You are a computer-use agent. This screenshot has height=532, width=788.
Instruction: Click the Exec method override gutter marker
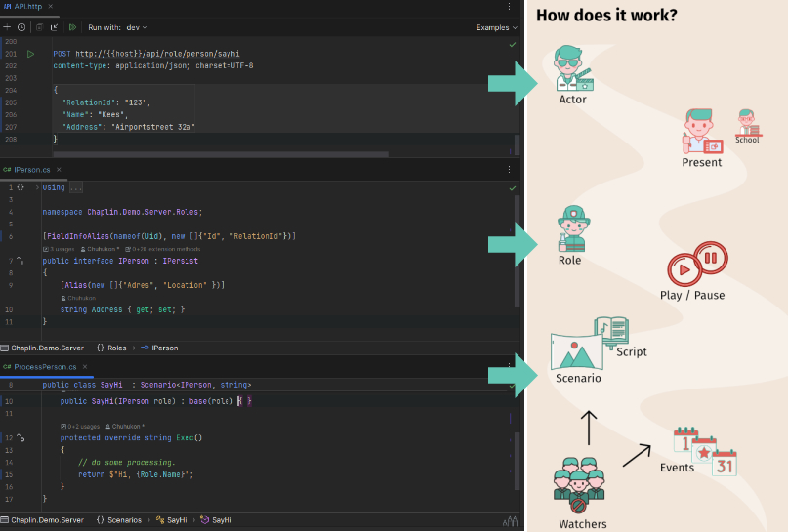[20, 438]
